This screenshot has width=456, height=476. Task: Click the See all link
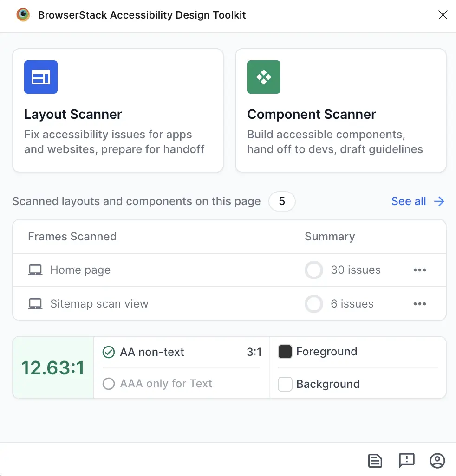[x=409, y=201]
